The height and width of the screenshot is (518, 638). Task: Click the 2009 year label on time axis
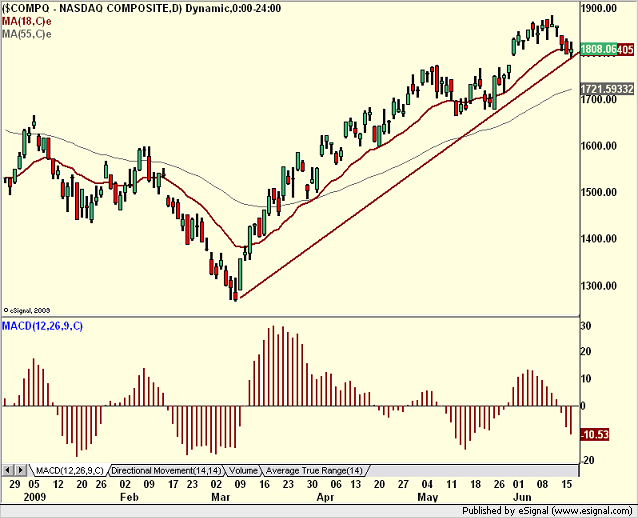[x=35, y=497]
